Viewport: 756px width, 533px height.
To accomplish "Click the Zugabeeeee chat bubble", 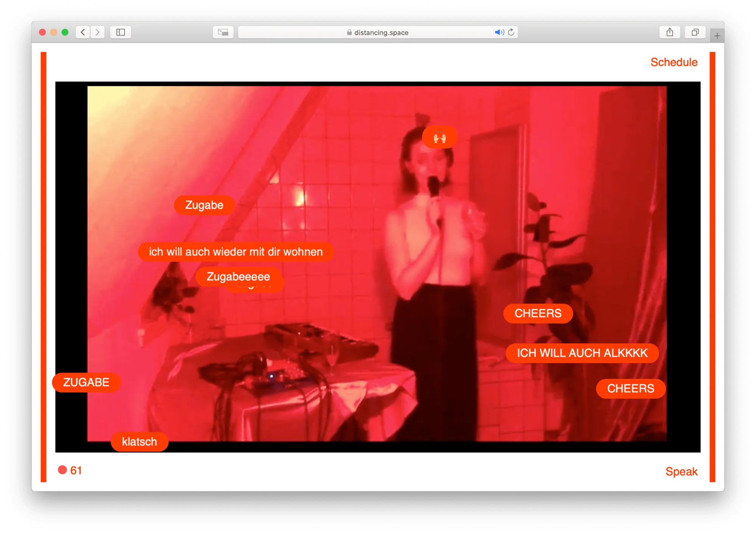I will pos(238,277).
